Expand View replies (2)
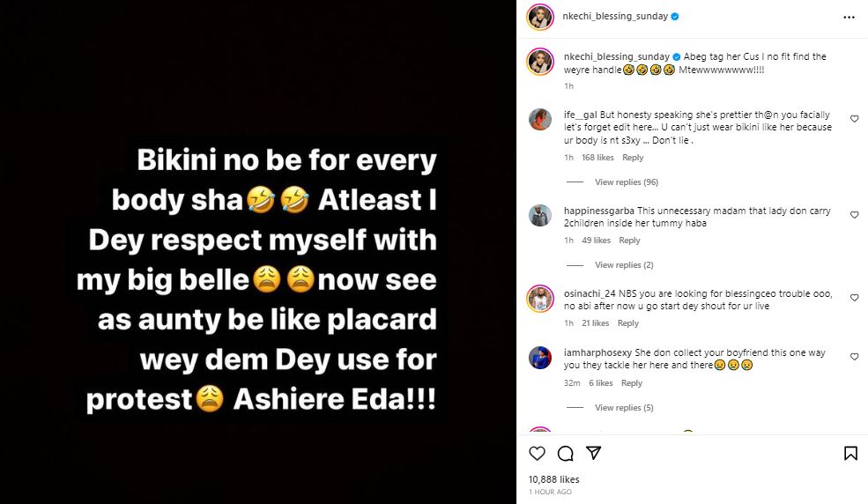This screenshot has height=504, width=868. coord(624,265)
